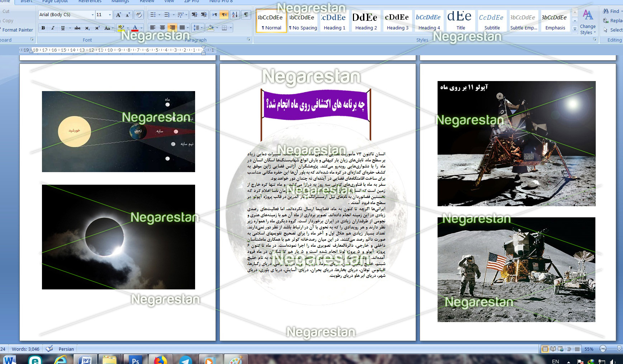Switch to Draft view
Image resolution: width=623 pixels, height=364 pixels.
(577, 349)
